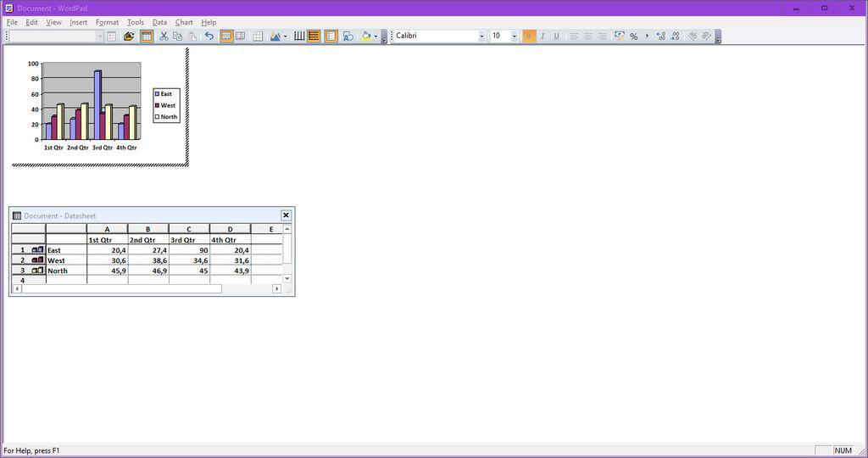Click the Angle Text Downward icon
The height and width of the screenshot is (458, 868).
[x=692, y=36]
